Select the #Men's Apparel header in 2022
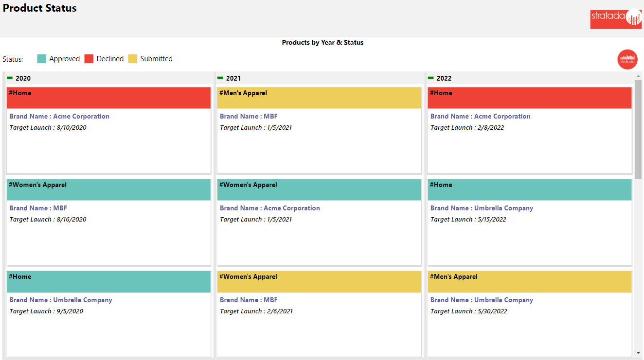 point(530,281)
